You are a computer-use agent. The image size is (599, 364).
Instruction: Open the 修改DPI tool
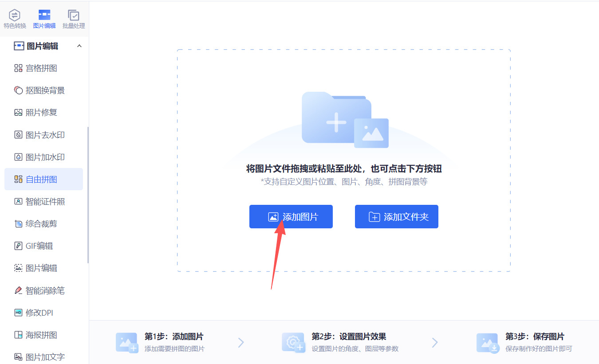coord(40,313)
